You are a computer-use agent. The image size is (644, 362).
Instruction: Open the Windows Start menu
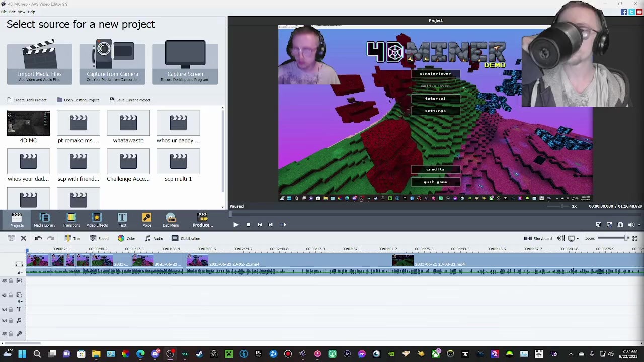point(22,354)
